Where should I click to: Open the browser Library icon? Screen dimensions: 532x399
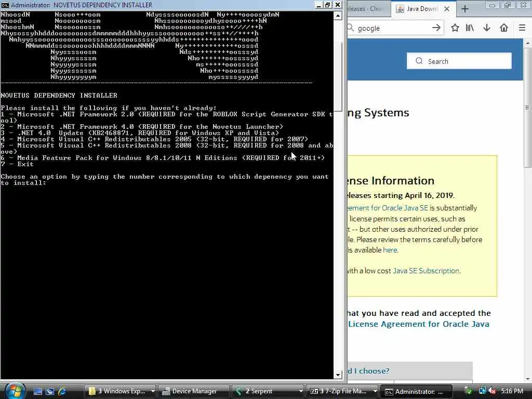point(470,28)
